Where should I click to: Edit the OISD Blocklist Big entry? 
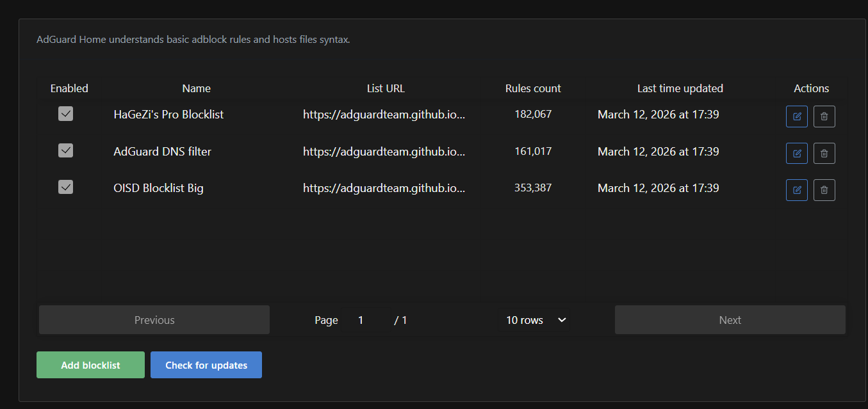point(797,190)
